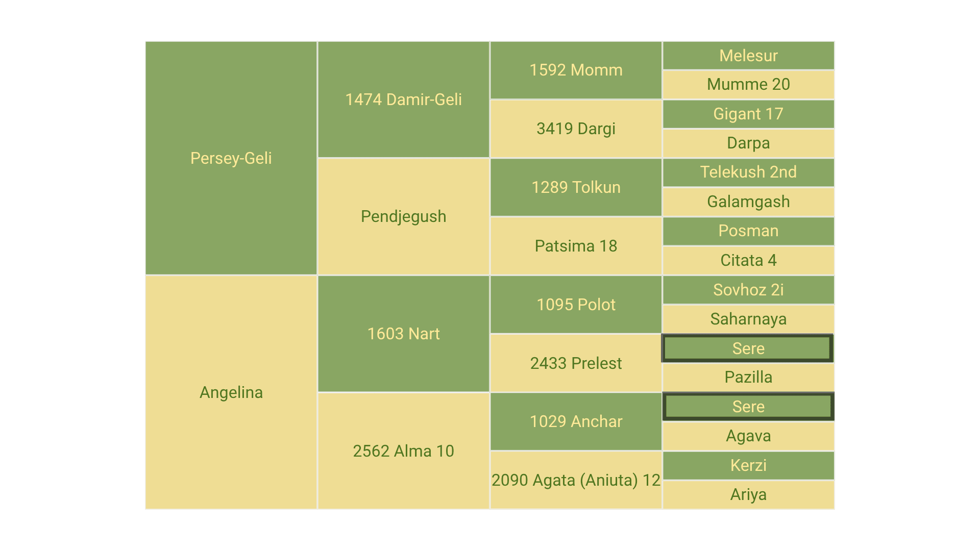The width and height of the screenshot is (980, 551).
Task: Select the Telekush 2nd cell
Action: [x=749, y=172]
